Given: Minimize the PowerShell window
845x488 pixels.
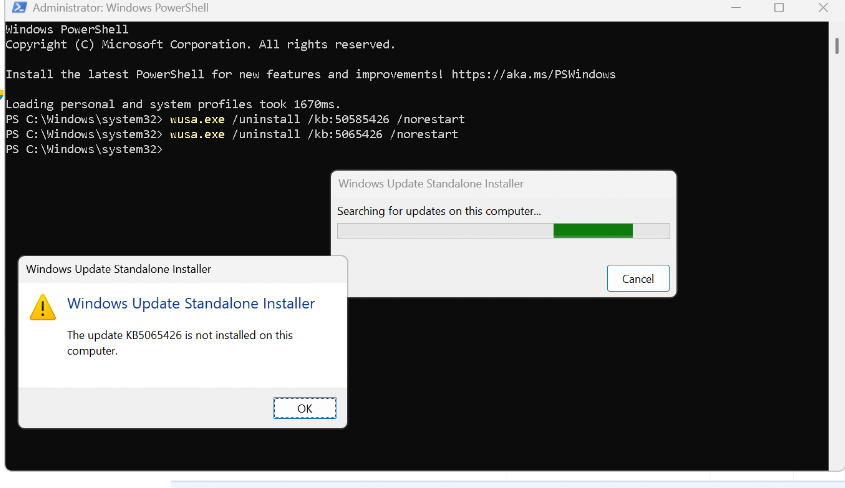Looking at the screenshot, I should point(736,8).
